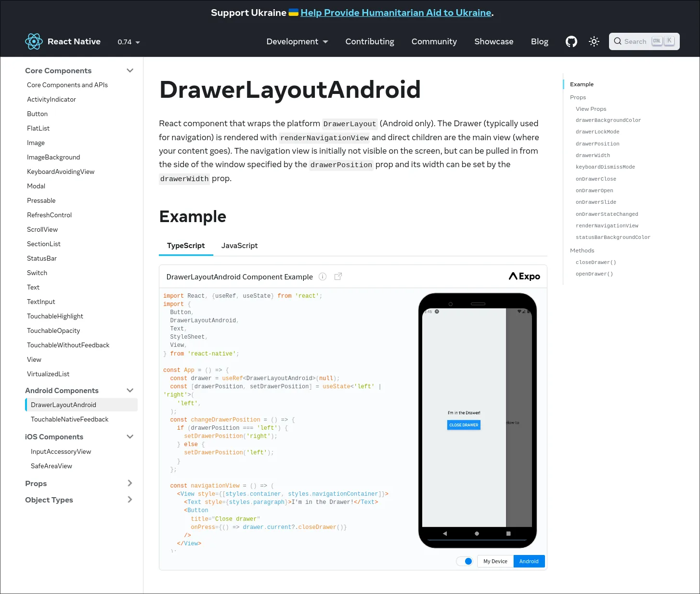Open the Community menu item
The width and height of the screenshot is (700, 594).
coord(434,41)
